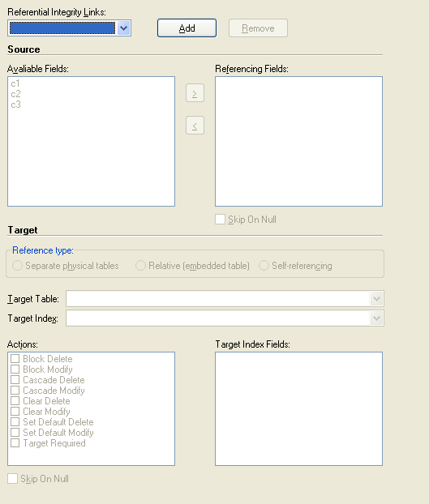Click inside the Target Index Fields list
Screen dimensions: 429x504
click(298, 408)
